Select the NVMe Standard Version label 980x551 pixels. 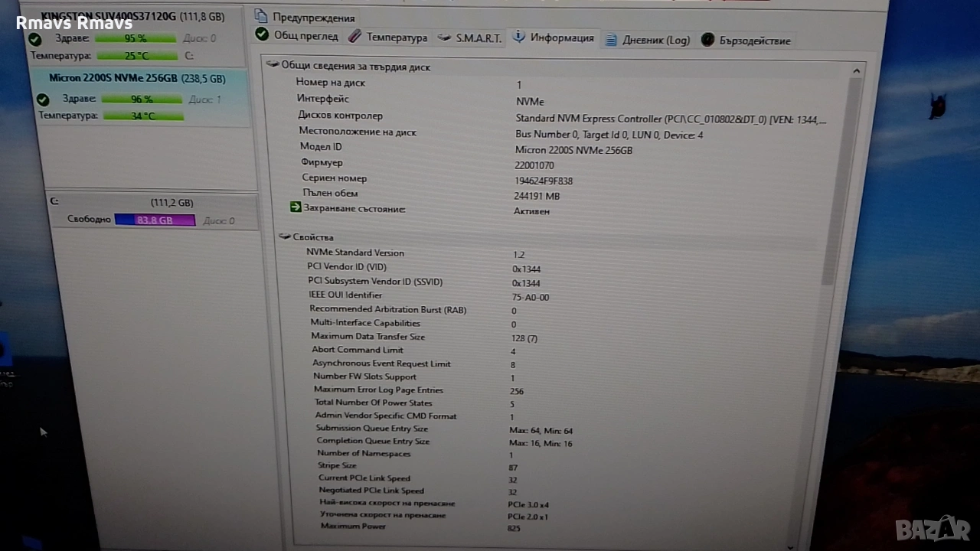(x=355, y=253)
